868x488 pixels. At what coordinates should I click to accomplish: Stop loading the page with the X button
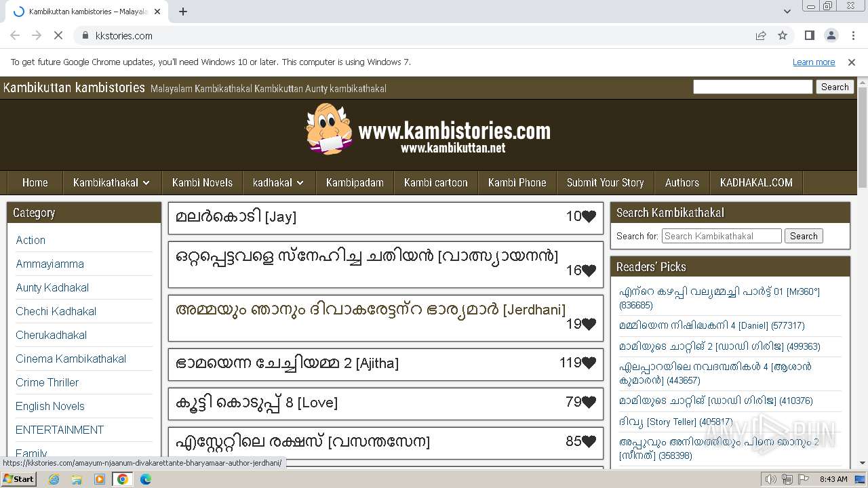pos(58,35)
